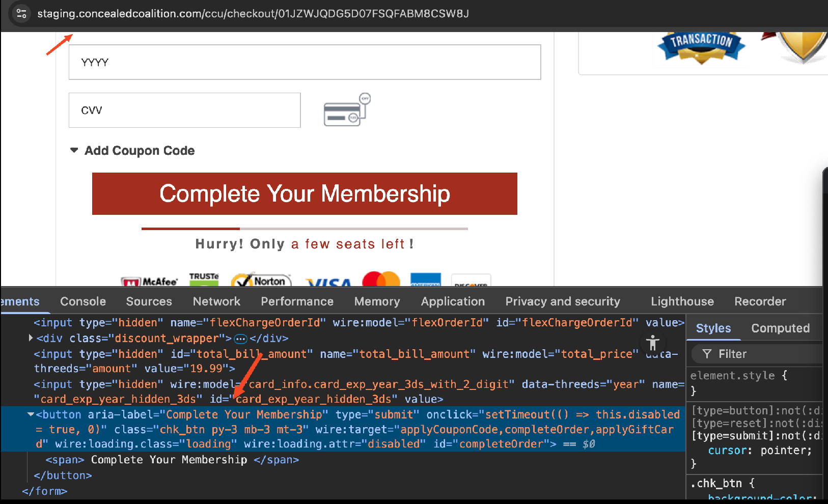This screenshot has height=504, width=828.
Task: Click the CVV help card icon
Action: point(347,110)
